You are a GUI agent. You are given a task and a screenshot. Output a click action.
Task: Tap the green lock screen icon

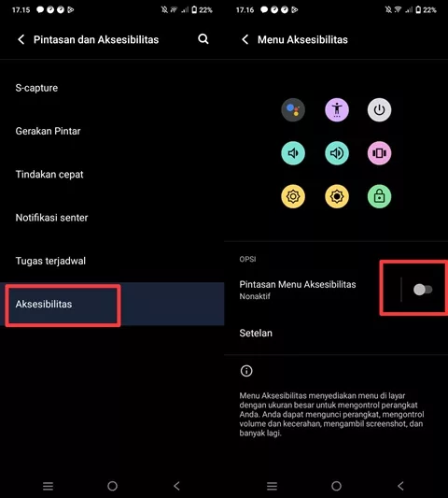point(379,196)
